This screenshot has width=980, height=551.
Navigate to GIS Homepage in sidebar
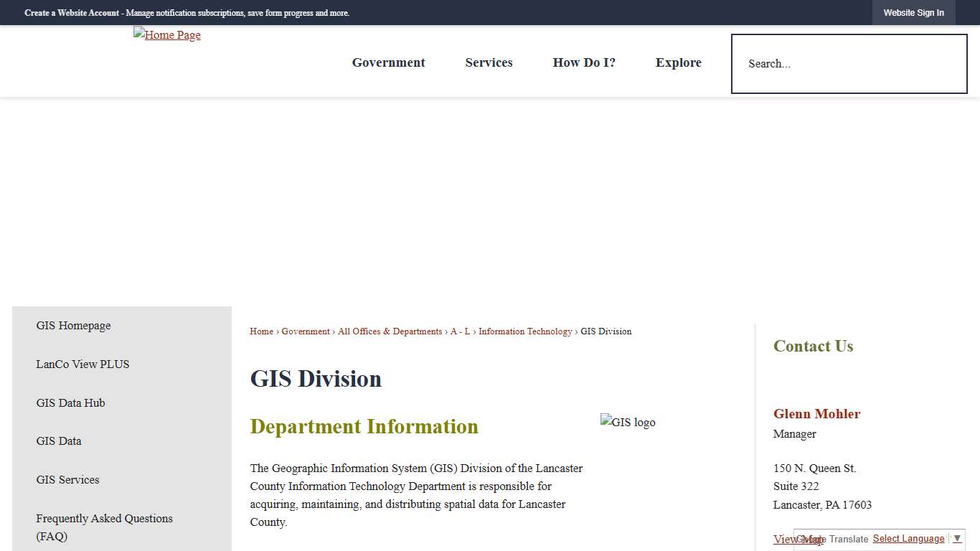coord(73,326)
